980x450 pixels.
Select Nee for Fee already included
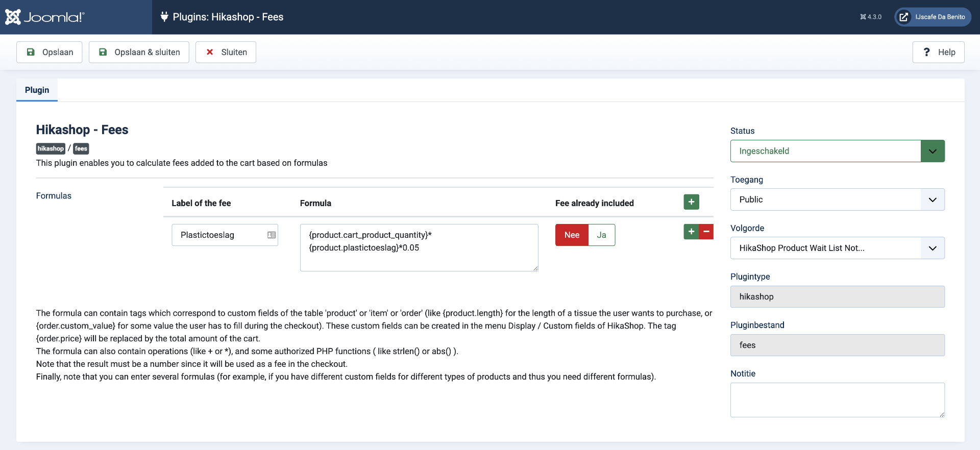(x=572, y=235)
